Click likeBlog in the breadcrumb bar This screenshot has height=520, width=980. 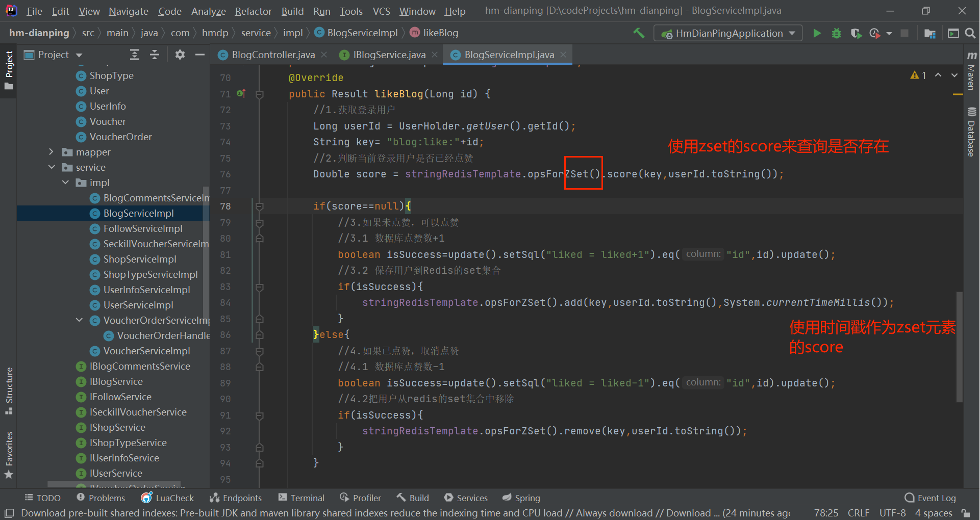click(434, 33)
